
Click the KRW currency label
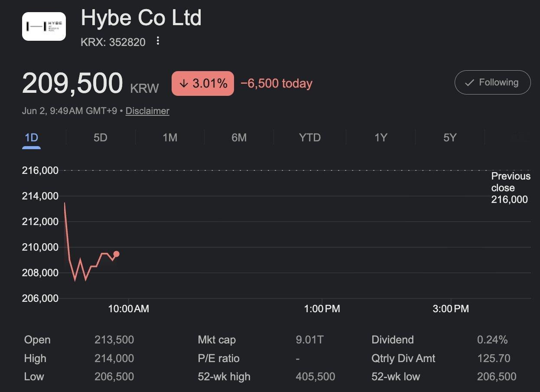tap(144, 88)
